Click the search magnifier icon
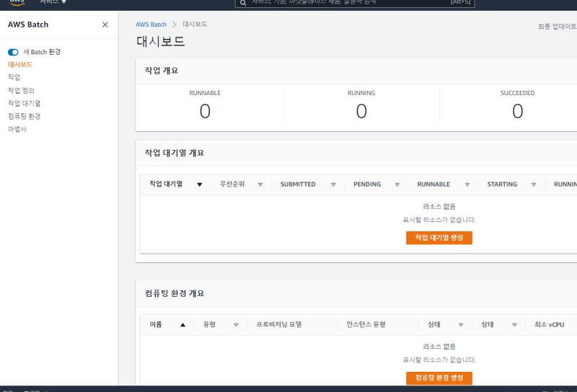The image size is (577, 392). pyautogui.click(x=243, y=3)
